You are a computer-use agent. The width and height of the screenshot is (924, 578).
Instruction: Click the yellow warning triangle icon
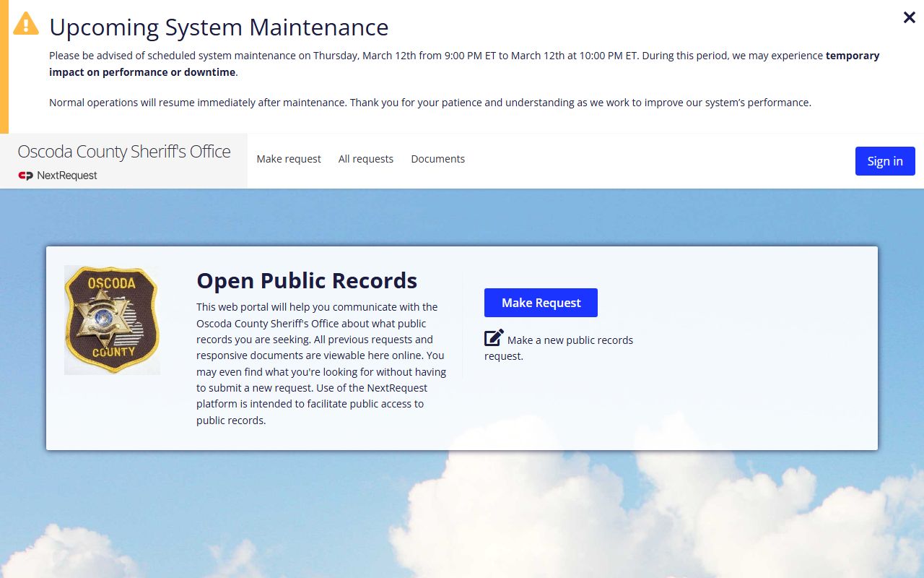click(x=26, y=23)
